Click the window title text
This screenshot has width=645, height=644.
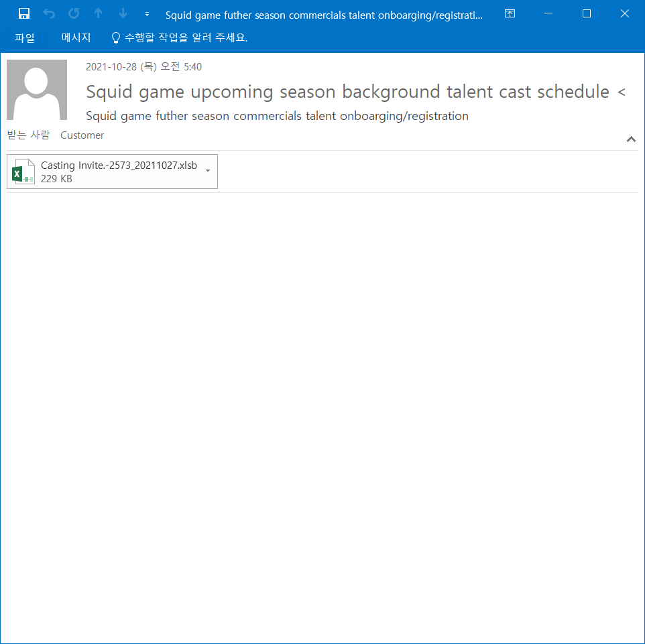324,15
